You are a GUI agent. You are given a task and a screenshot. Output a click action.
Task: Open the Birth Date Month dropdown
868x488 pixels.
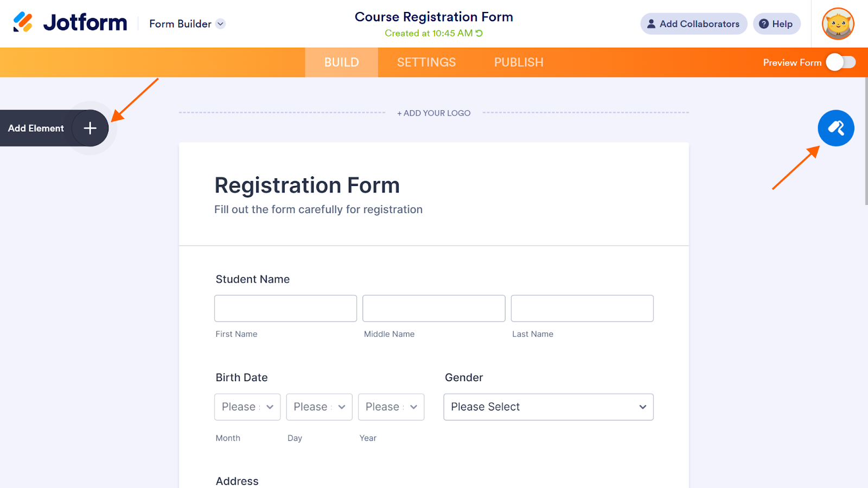pyautogui.click(x=247, y=407)
